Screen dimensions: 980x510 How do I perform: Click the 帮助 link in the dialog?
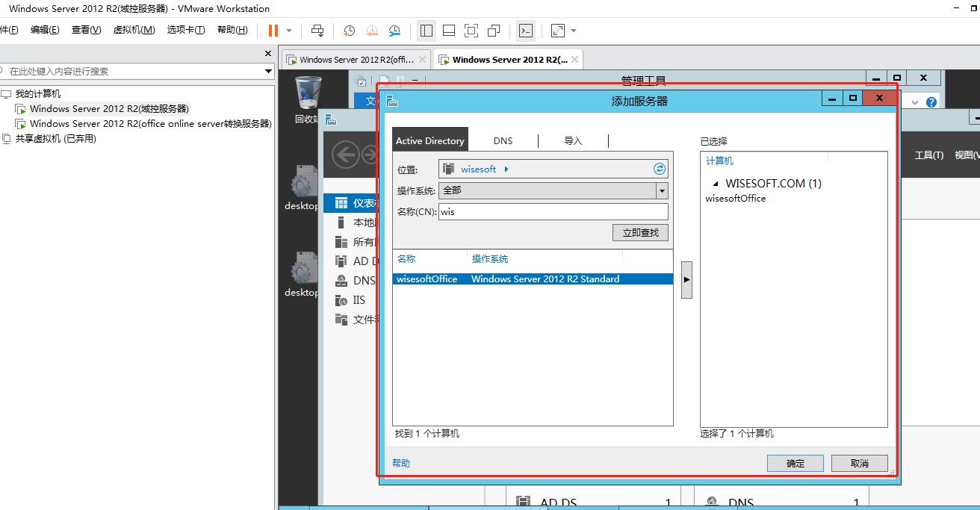401,463
